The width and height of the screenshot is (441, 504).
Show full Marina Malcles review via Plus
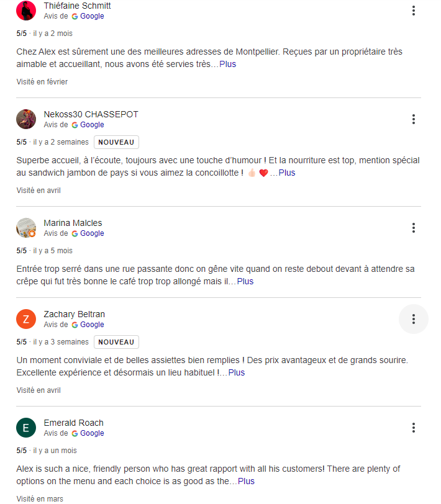point(245,281)
